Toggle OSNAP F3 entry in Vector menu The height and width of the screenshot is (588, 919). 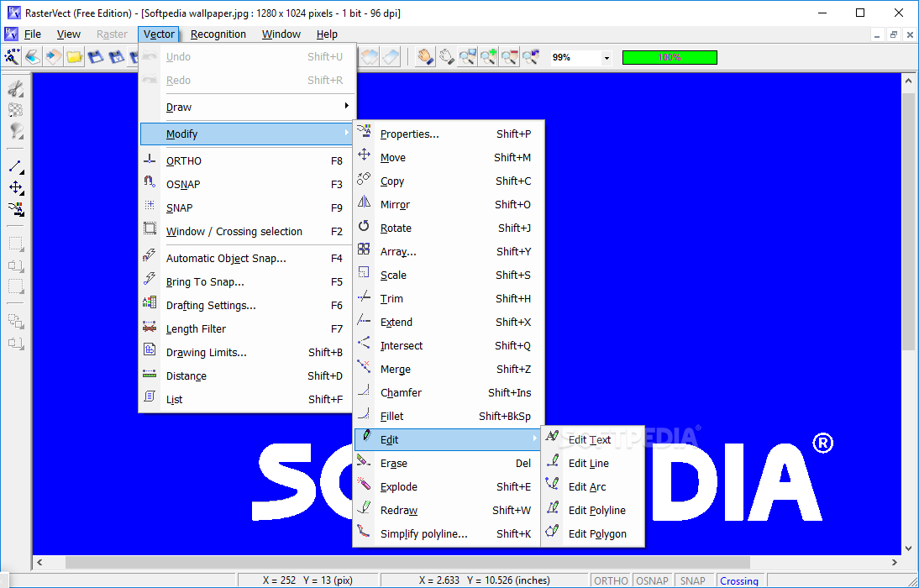coord(247,184)
